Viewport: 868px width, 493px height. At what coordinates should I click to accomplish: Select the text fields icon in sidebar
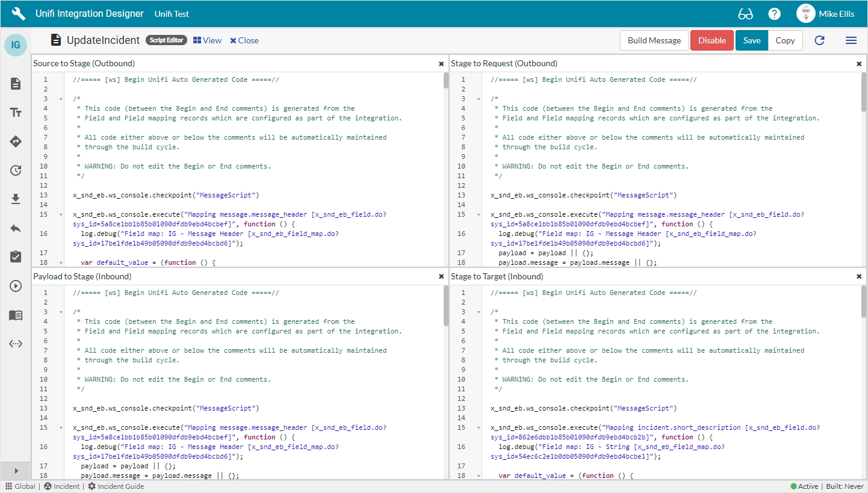[16, 113]
